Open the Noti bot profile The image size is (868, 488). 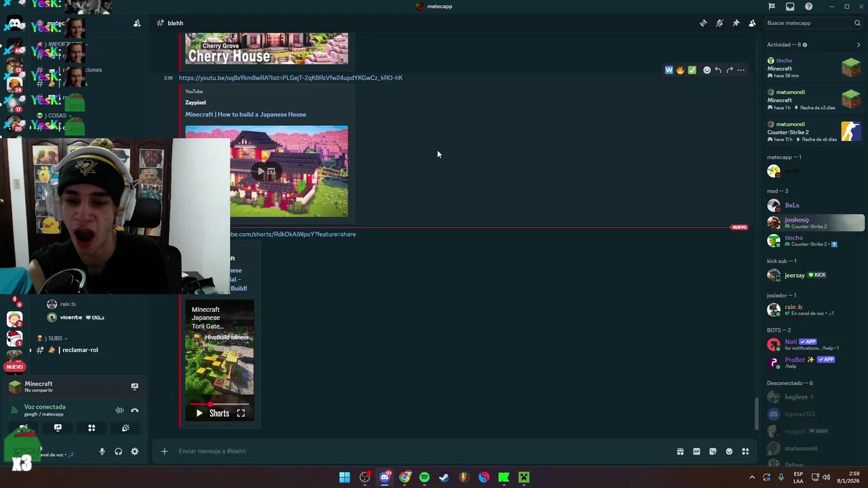pyautogui.click(x=814, y=344)
